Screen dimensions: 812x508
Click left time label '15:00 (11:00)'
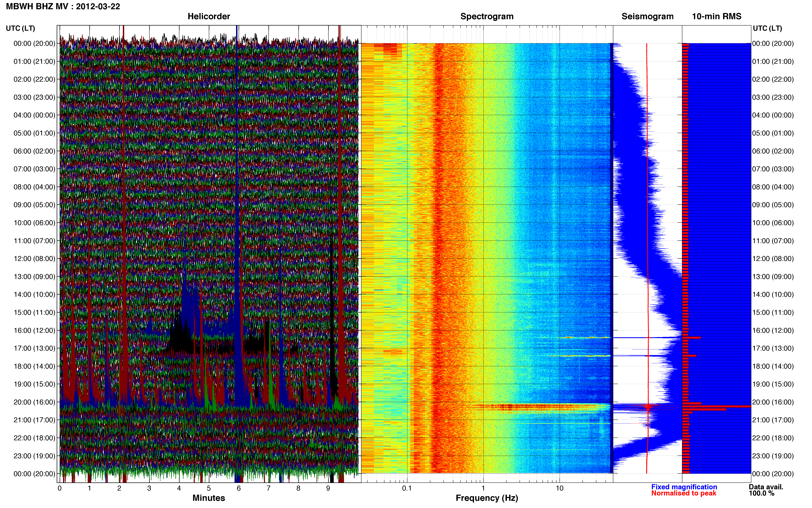coord(34,312)
